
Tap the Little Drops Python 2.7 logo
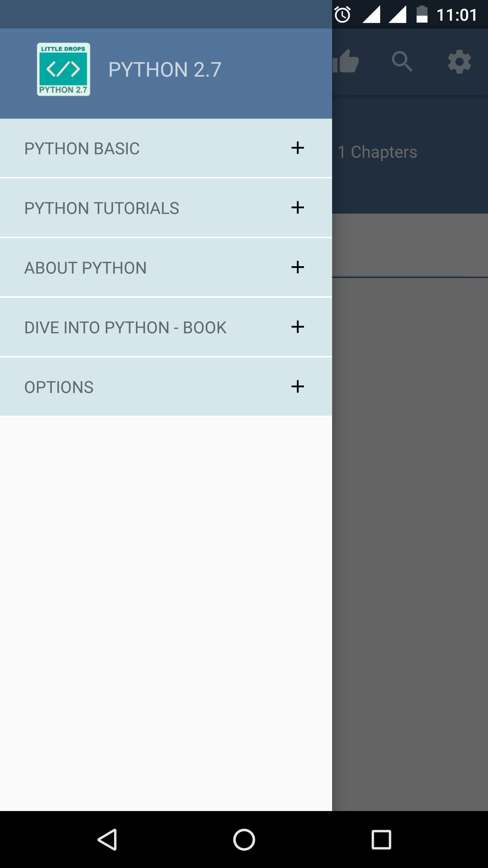pos(63,69)
